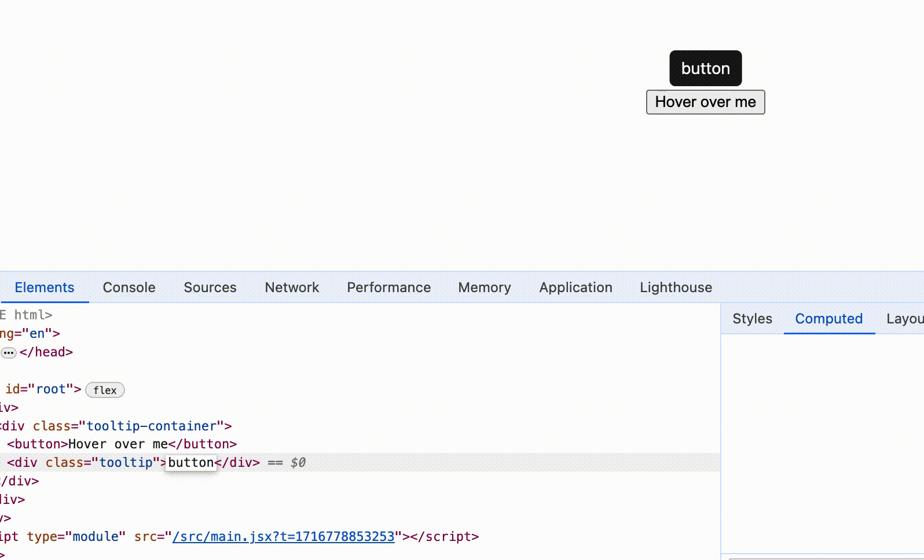Click the editable "button" text in tooltip div
924x560 pixels.
click(x=191, y=463)
